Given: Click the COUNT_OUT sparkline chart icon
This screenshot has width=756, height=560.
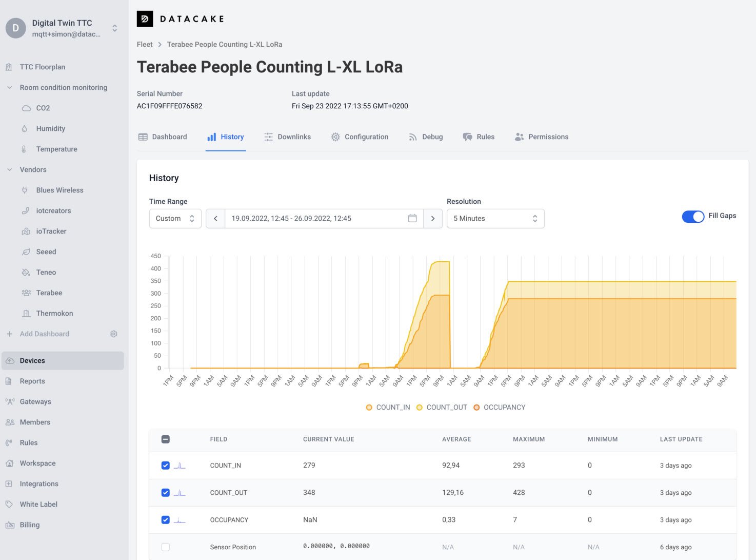Looking at the screenshot, I should click(180, 493).
